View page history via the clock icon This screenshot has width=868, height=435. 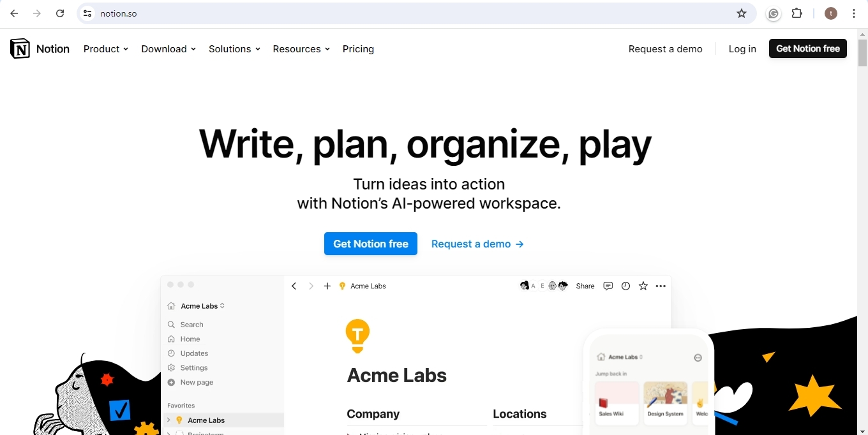pyautogui.click(x=625, y=286)
